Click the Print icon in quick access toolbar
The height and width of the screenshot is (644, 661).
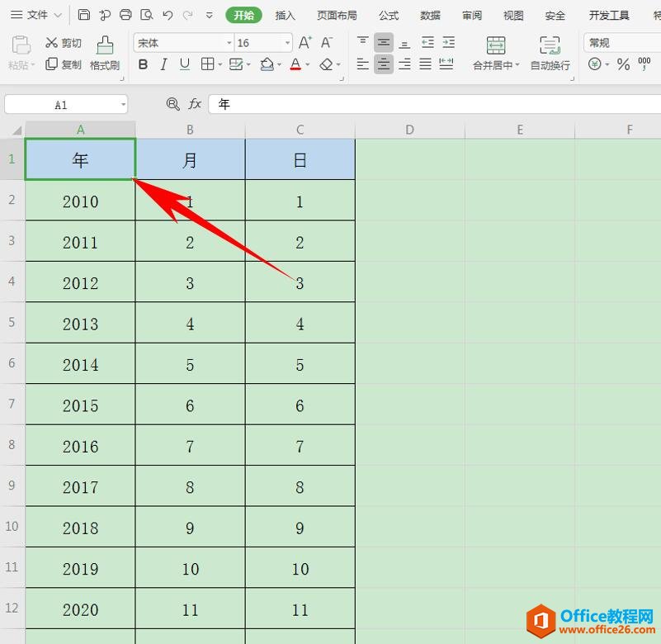tap(125, 14)
